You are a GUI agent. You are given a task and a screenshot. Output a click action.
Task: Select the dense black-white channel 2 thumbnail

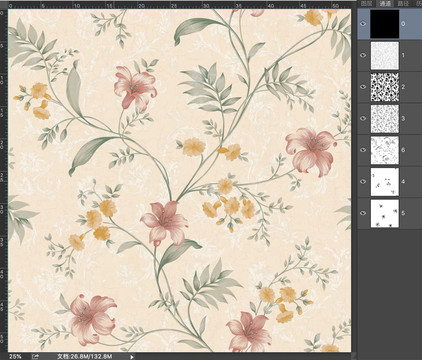tap(385, 87)
